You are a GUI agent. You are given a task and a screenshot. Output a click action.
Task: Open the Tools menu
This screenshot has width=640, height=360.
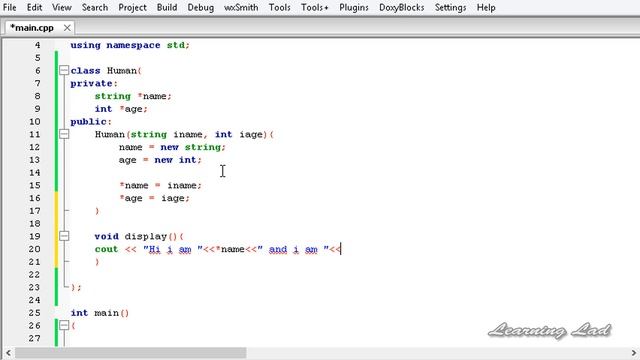click(x=280, y=7)
